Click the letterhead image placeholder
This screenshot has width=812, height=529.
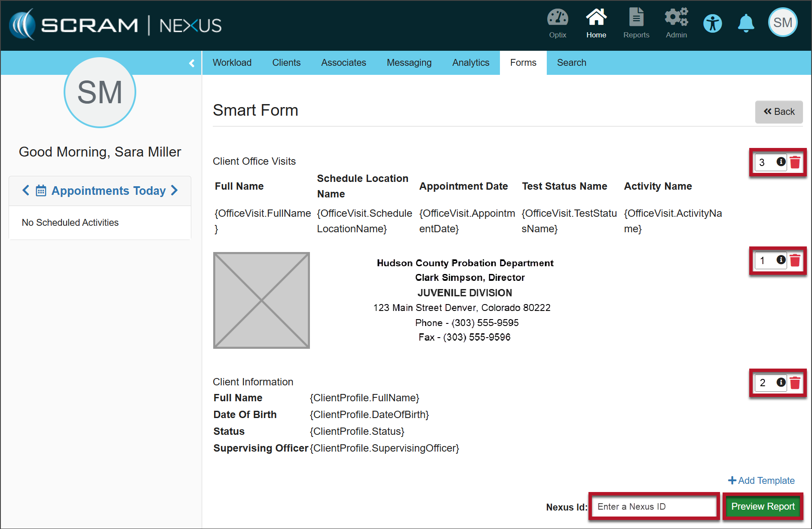(261, 300)
